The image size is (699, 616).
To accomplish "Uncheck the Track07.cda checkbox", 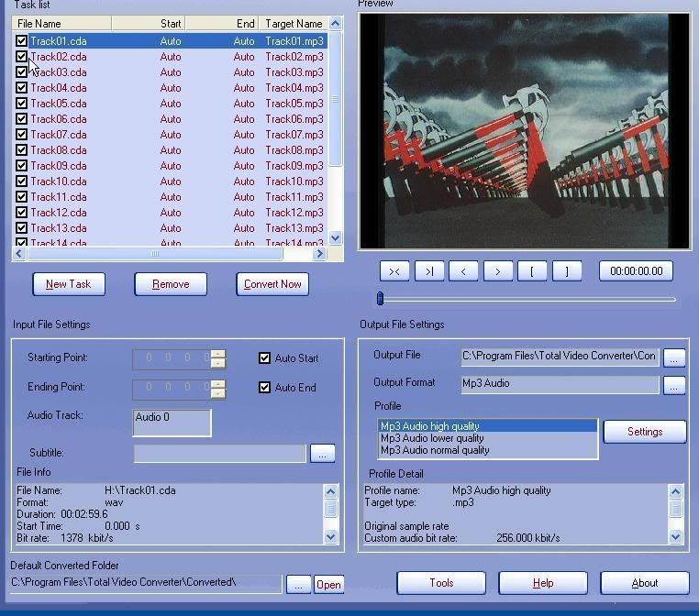I will click(x=21, y=135).
